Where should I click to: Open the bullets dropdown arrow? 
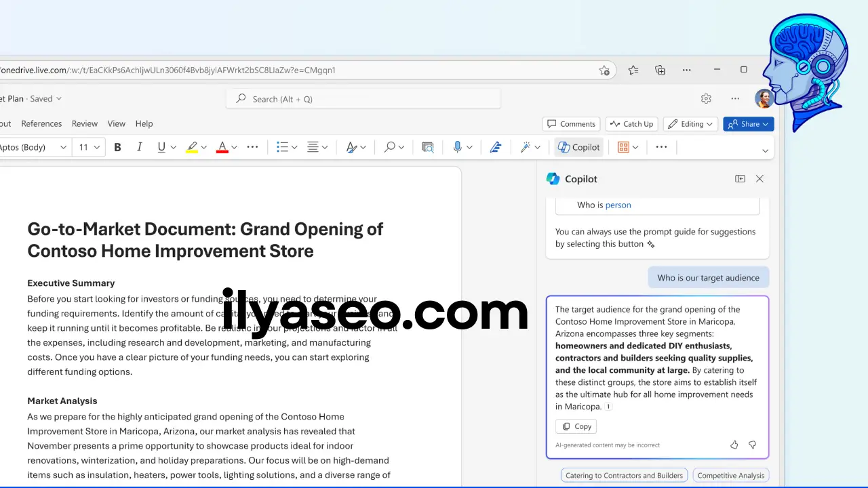(x=294, y=147)
